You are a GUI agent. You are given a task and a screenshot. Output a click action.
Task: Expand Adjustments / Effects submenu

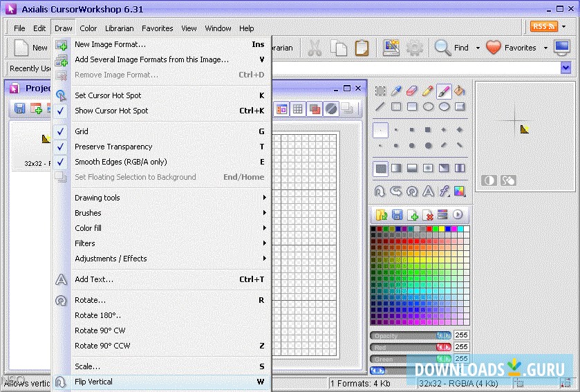(162, 259)
